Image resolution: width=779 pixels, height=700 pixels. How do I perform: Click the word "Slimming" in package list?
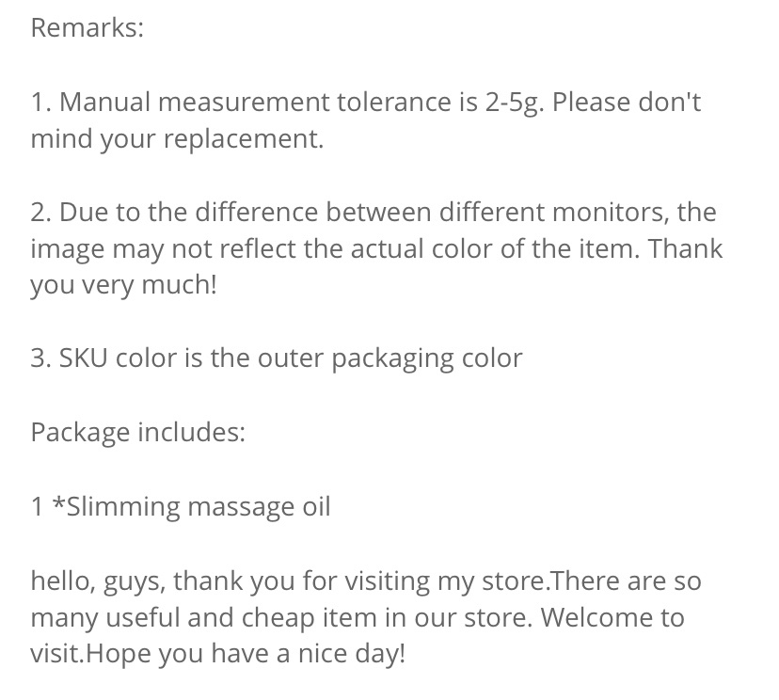(x=122, y=508)
